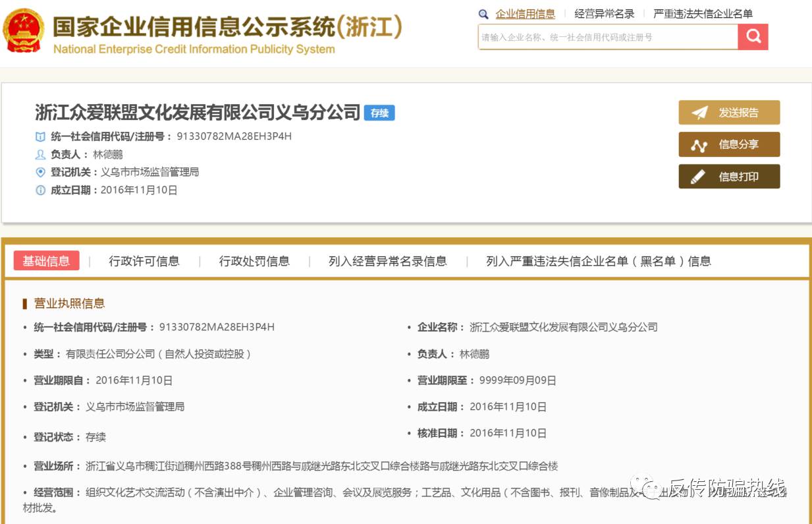Image resolution: width=812 pixels, height=524 pixels.
Task: Click the 信息分享 button
Action: tap(729, 144)
